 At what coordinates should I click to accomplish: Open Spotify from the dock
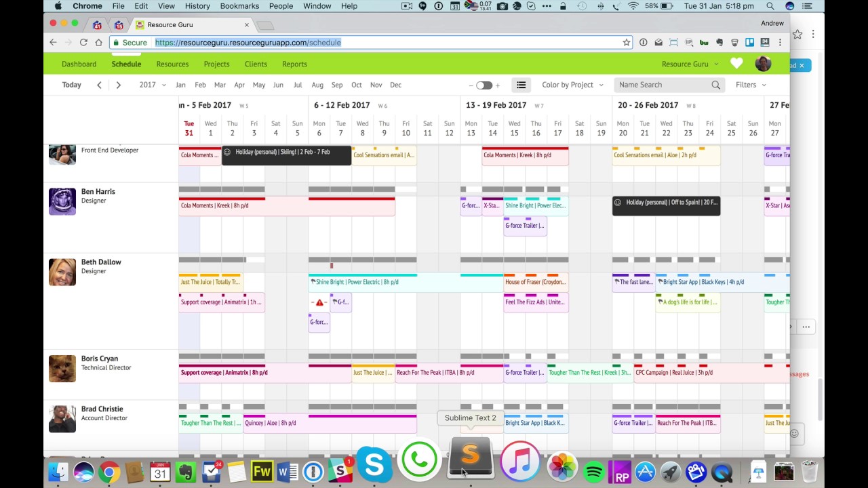pyautogui.click(x=594, y=472)
